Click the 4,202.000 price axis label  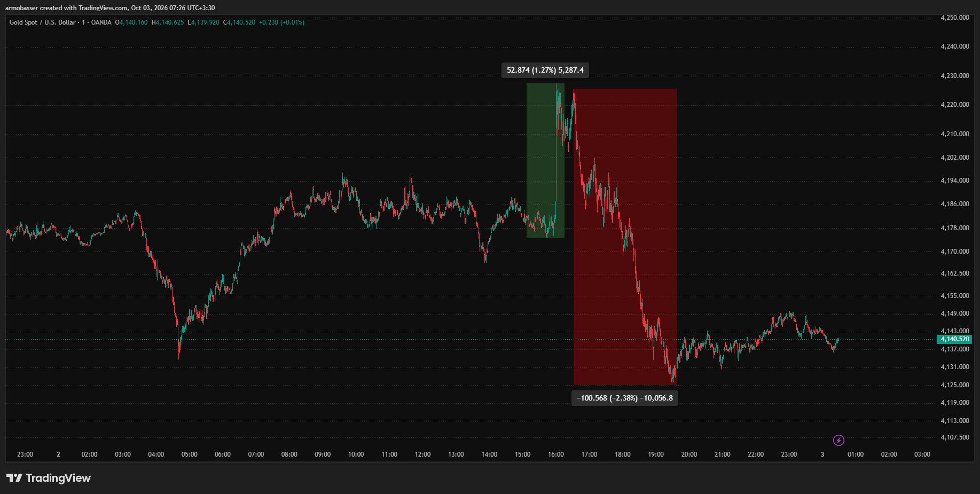coord(955,158)
